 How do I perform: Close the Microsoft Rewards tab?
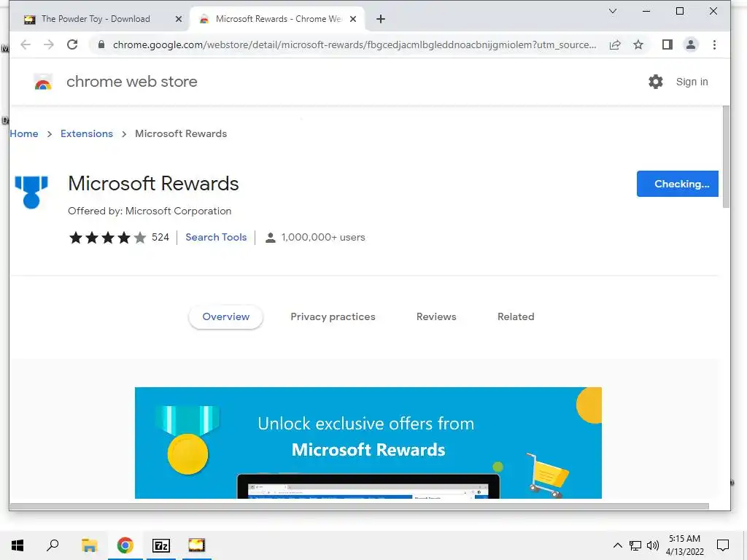353,19
